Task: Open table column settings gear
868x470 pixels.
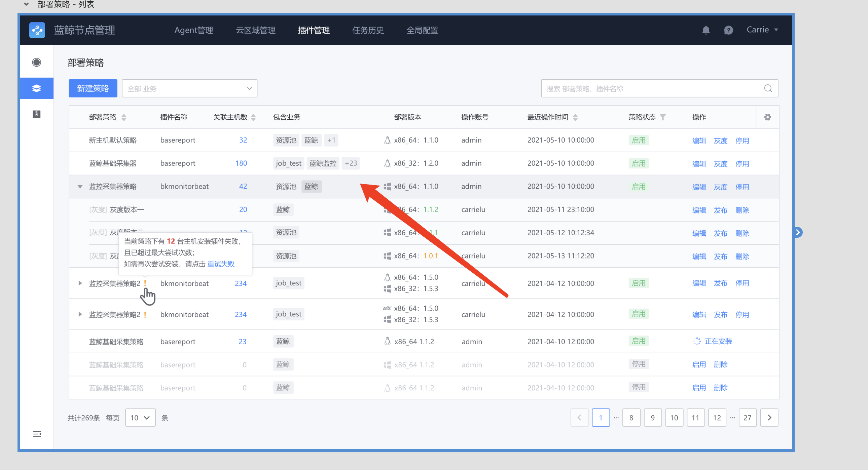Action: pos(767,117)
